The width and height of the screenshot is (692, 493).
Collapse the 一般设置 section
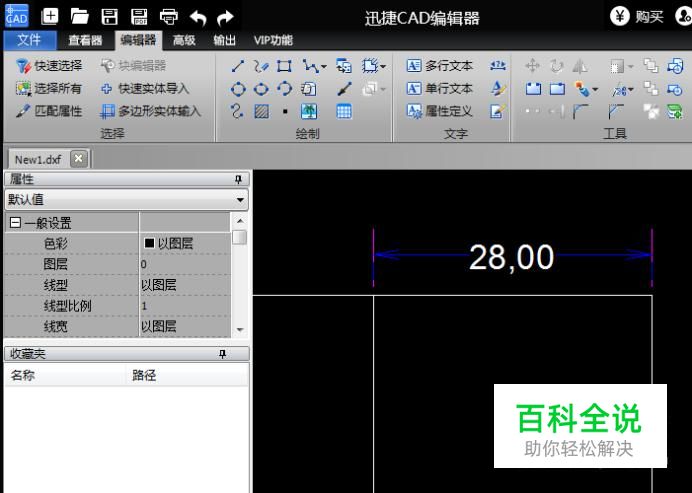point(15,222)
